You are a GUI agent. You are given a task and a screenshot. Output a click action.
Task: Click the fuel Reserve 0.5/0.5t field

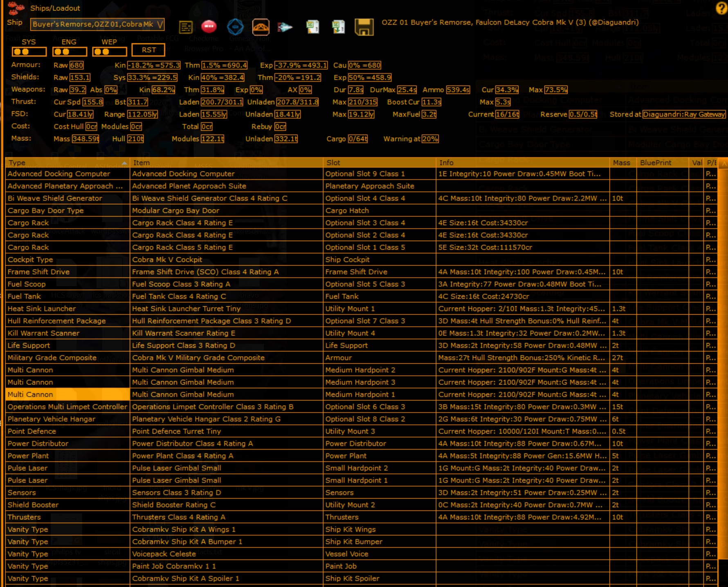(x=583, y=114)
